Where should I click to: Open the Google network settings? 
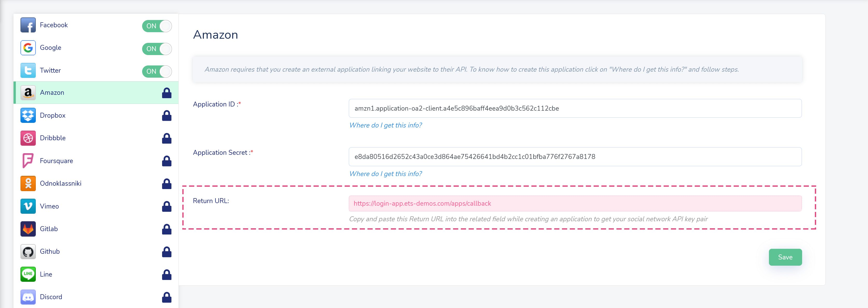click(x=51, y=48)
